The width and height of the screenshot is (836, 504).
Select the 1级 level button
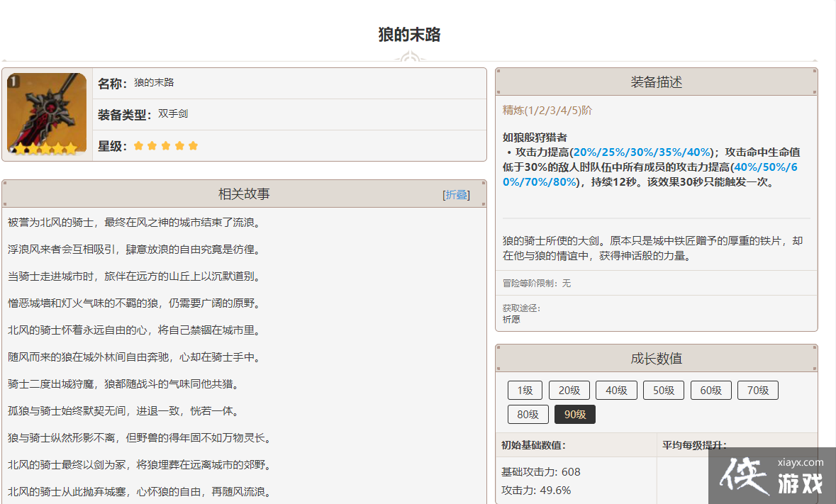tap(525, 390)
